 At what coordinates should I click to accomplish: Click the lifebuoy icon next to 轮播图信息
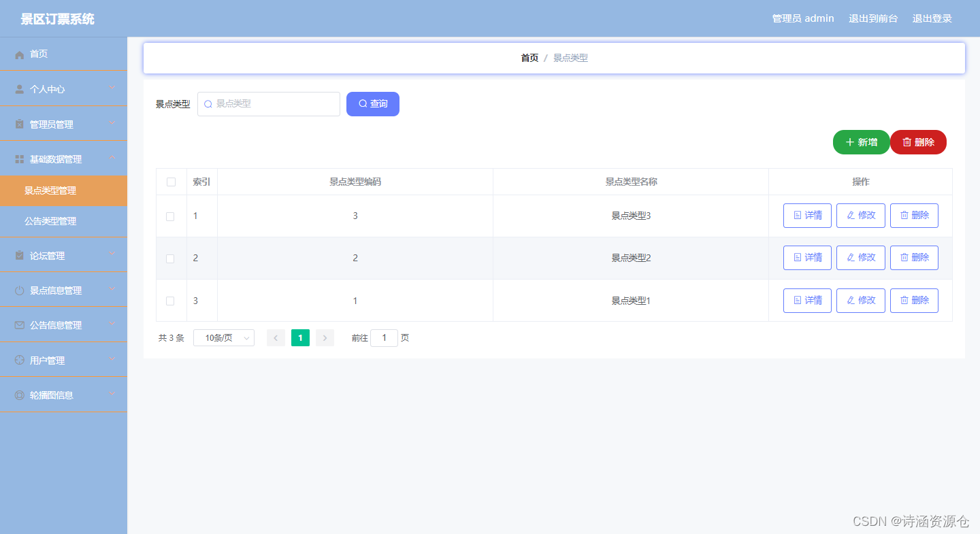click(x=20, y=395)
